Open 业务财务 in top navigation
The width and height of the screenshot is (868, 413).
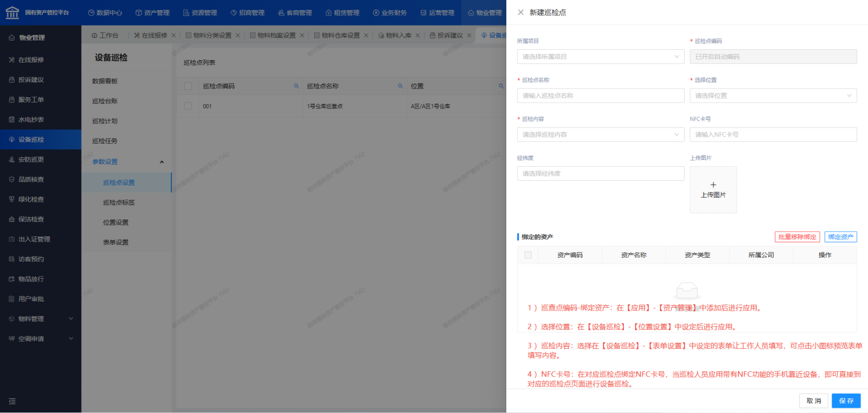389,13
